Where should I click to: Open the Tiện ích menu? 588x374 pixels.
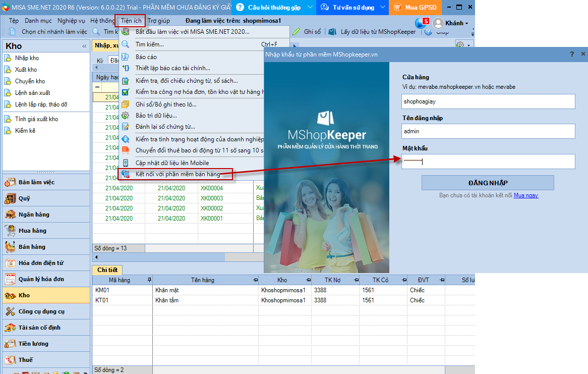(x=131, y=21)
